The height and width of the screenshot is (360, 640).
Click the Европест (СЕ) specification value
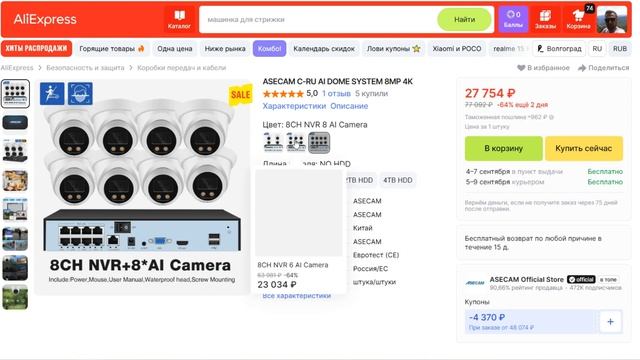point(376,255)
